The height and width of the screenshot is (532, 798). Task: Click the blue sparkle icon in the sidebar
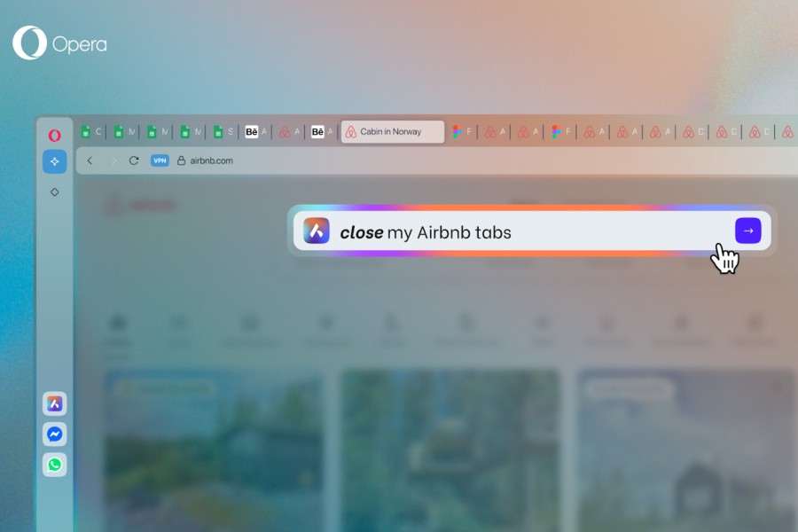click(54, 161)
